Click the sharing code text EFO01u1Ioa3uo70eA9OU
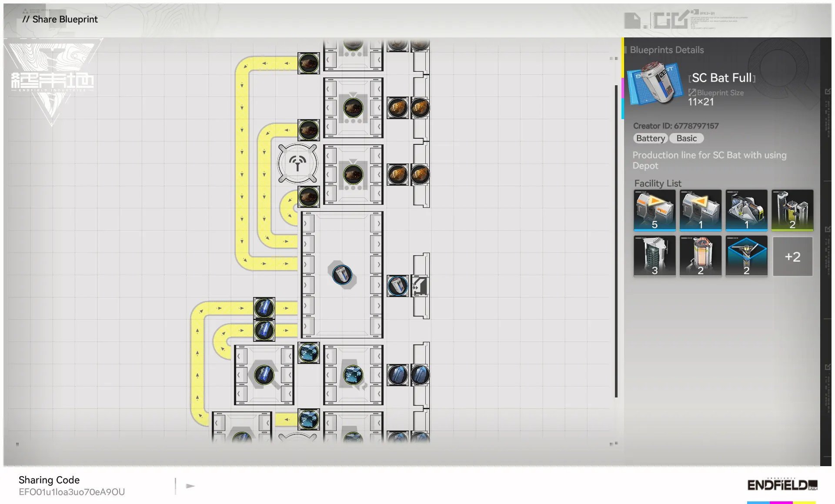The width and height of the screenshot is (835, 504). point(72,492)
